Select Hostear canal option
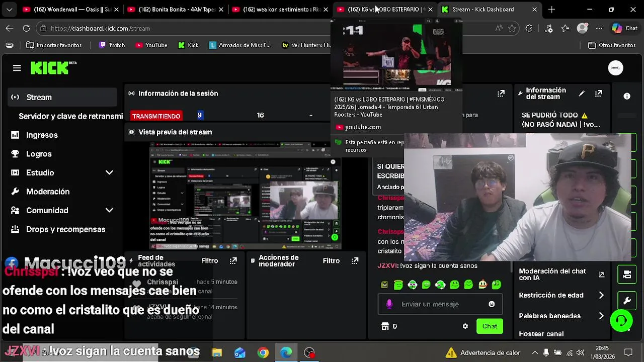Screen dimensions: 644x362 click(x=541, y=333)
